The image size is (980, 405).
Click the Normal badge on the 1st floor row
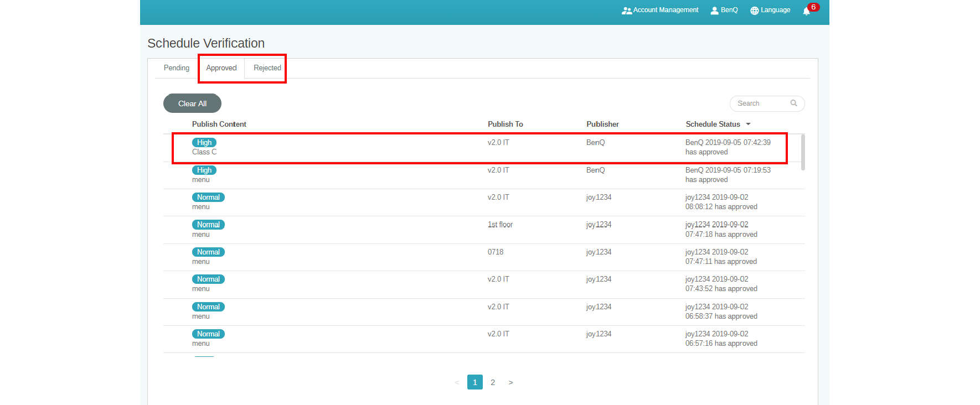click(208, 225)
